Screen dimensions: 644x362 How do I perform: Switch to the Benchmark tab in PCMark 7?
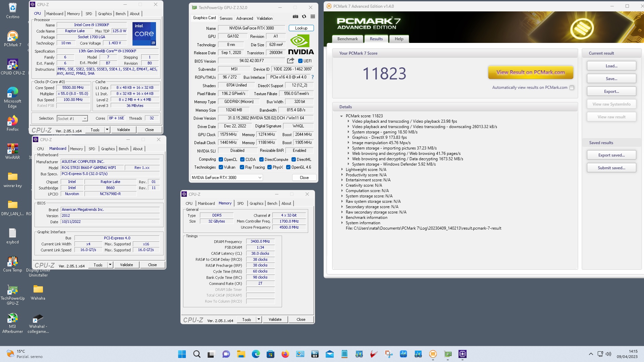[x=347, y=39]
